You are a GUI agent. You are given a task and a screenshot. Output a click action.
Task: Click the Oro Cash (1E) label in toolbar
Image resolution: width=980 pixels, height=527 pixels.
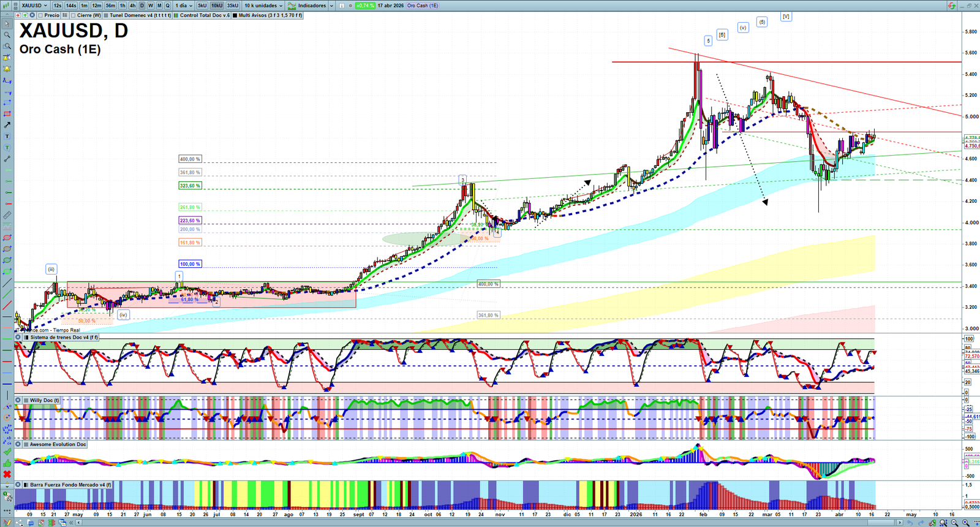[423, 6]
